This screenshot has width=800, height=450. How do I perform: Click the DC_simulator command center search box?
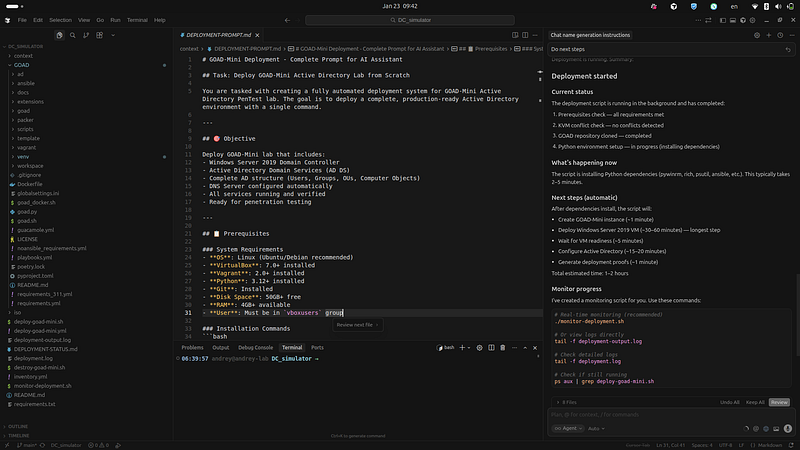point(410,20)
